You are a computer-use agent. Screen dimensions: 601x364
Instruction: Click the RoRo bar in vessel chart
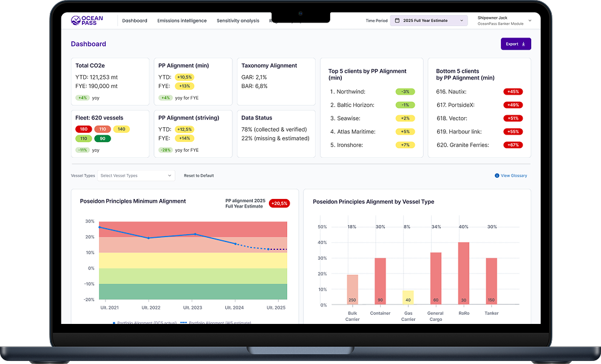[x=463, y=273]
